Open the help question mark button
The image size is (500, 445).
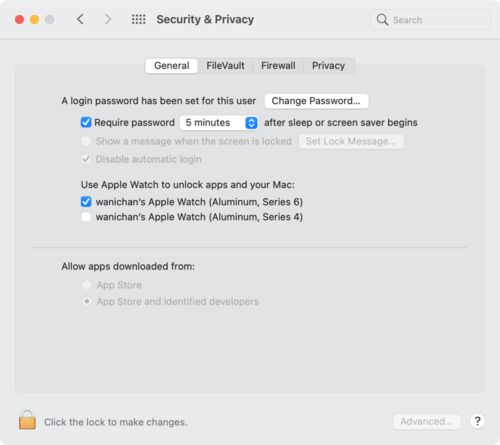tap(477, 421)
